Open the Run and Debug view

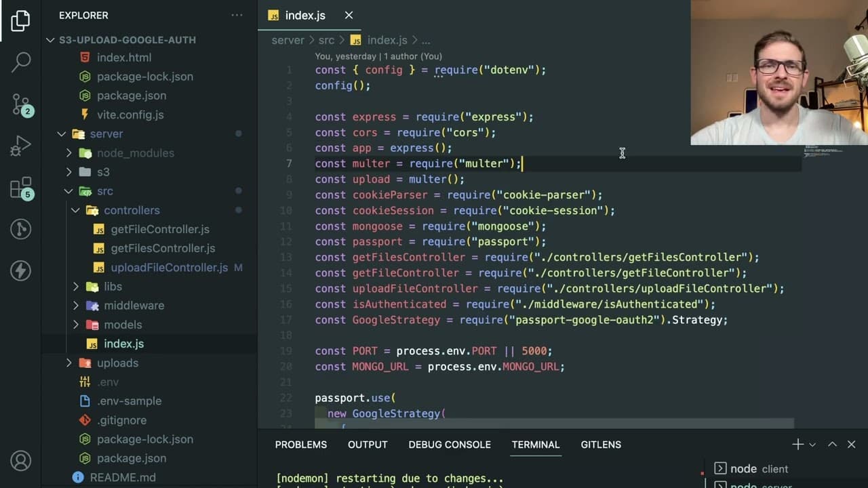coord(20,146)
